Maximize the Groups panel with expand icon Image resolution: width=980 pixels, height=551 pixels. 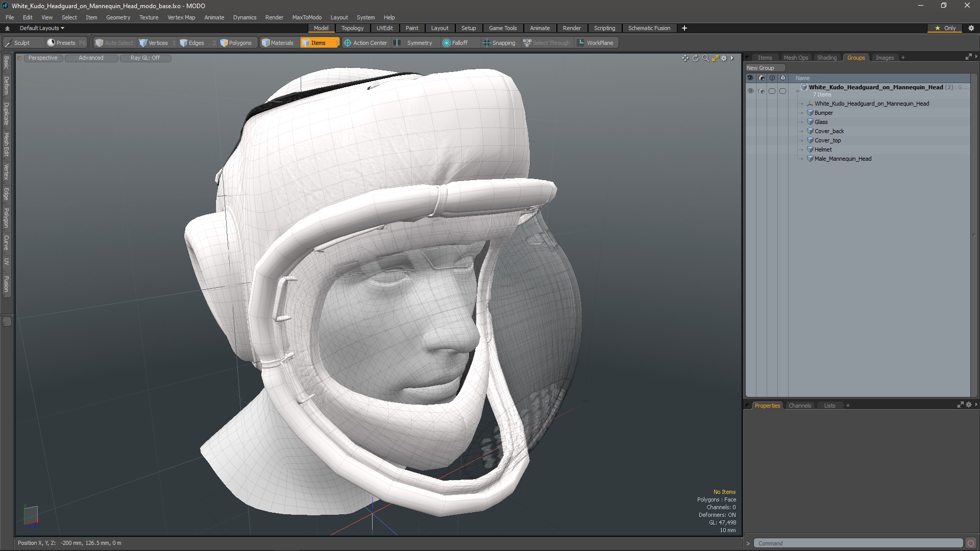coord(968,57)
